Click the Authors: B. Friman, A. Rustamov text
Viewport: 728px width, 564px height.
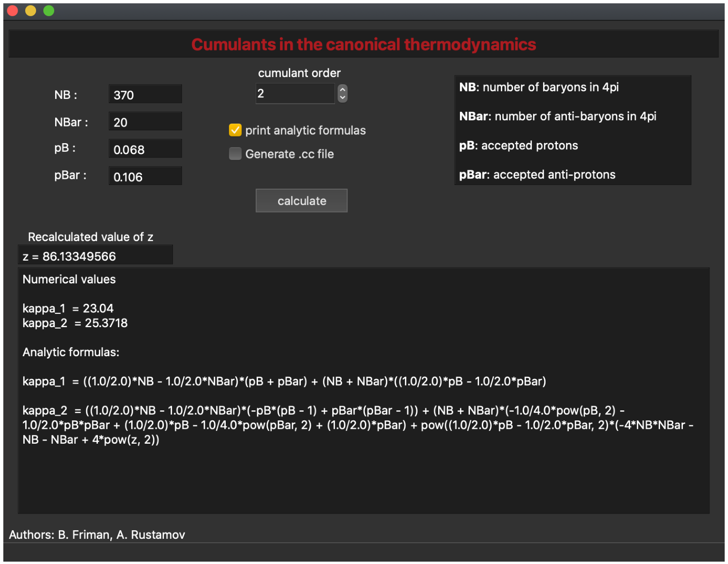[97, 535]
